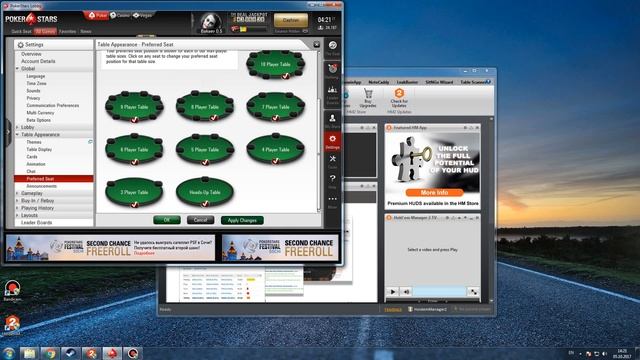Switch to the Vegas tab
Image resolution: width=640 pixels, height=360 pixels.
[143, 16]
